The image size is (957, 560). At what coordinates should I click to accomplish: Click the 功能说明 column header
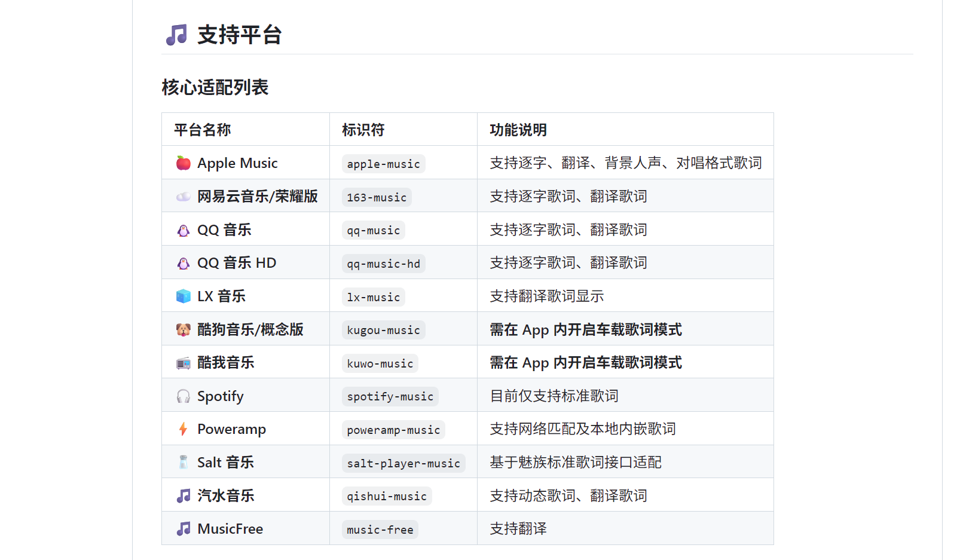click(x=518, y=130)
